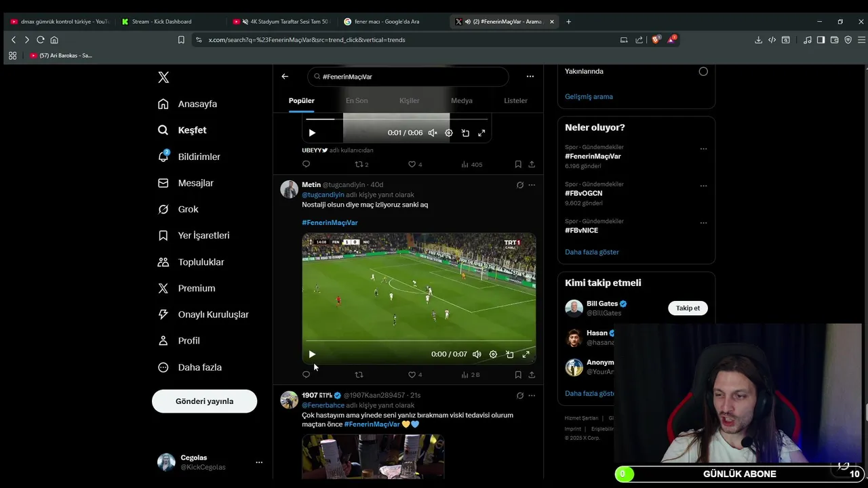Switch to the Medya tab
This screenshot has width=868, height=488.
point(462,100)
